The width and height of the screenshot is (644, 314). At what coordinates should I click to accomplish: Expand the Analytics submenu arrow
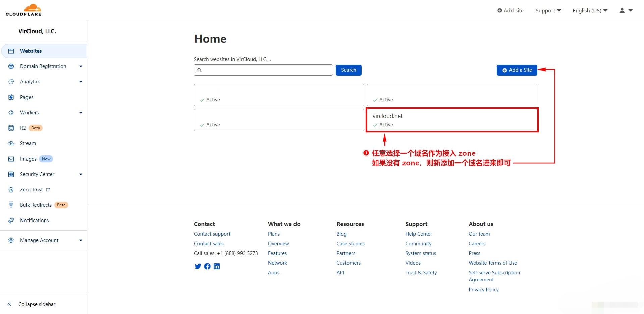point(80,82)
